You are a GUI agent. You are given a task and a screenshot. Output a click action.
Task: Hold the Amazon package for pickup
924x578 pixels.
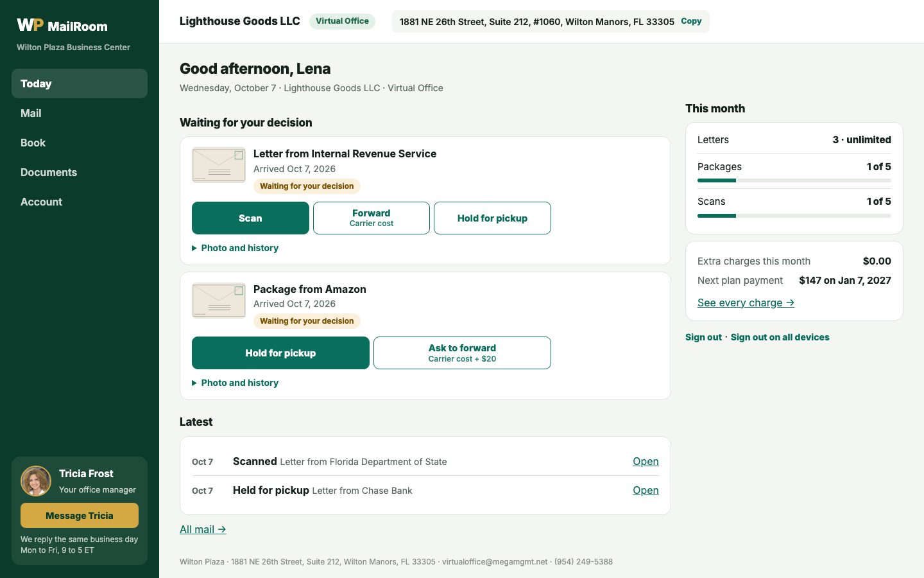click(280, 353)
